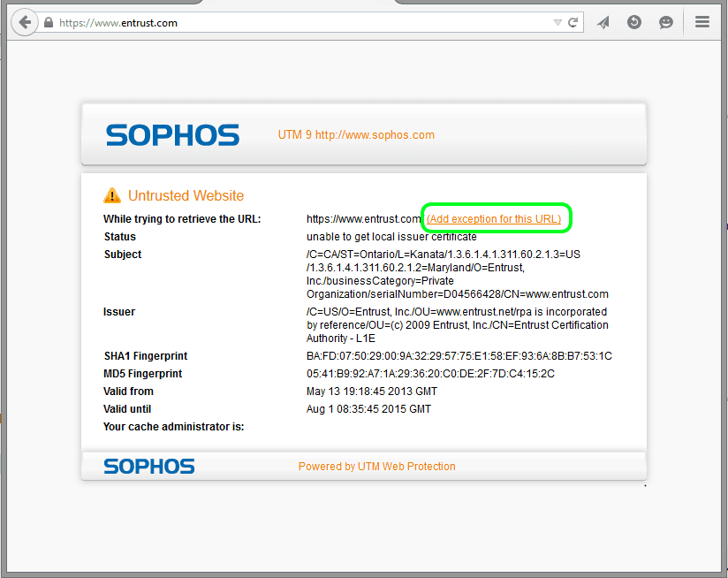728x578 pixels.
Task: Click the https://www.entrust.com URL text
Action: pyautogui.click(x=363, y=218)
